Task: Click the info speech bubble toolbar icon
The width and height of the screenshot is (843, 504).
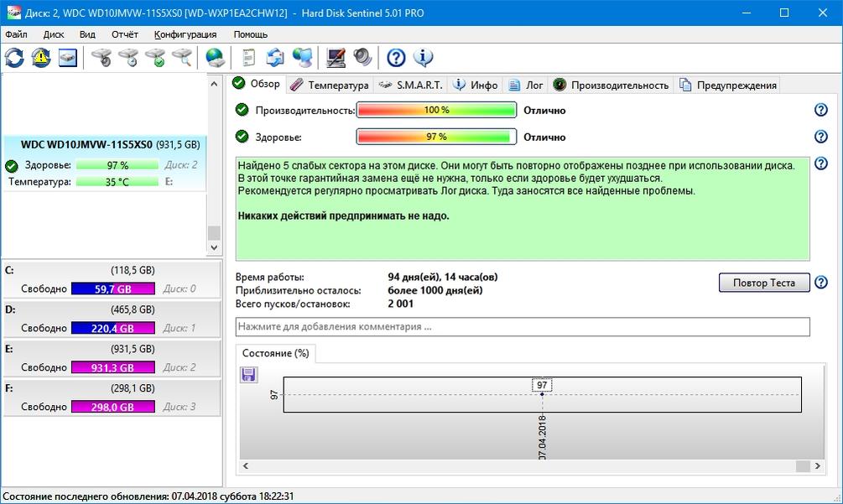Action: pyautogui.click(x=423, y=58)
